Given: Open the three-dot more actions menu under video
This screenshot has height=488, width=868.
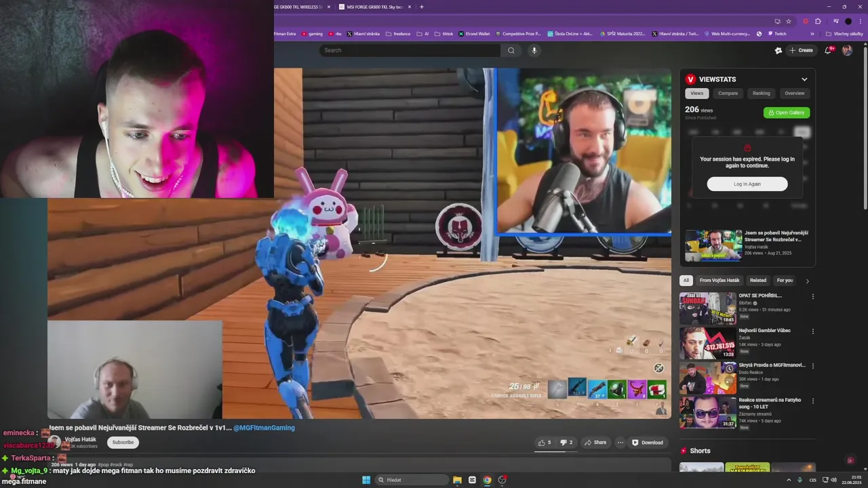Looking at the screenshot, I should [620, 443].
